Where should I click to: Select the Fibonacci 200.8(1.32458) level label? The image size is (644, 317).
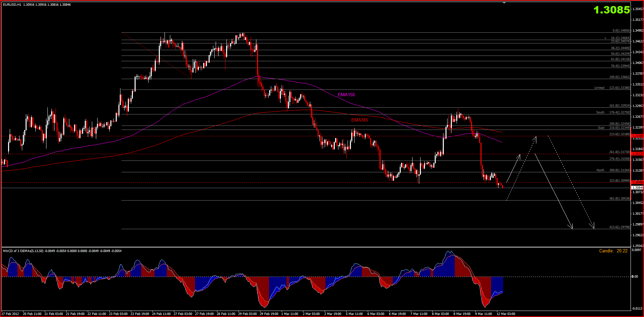click(x=619, y=124)
